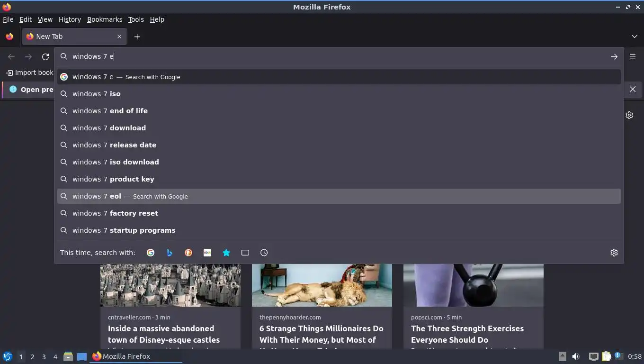Switch to workspace 2 in taskbar

click(32, 357)
